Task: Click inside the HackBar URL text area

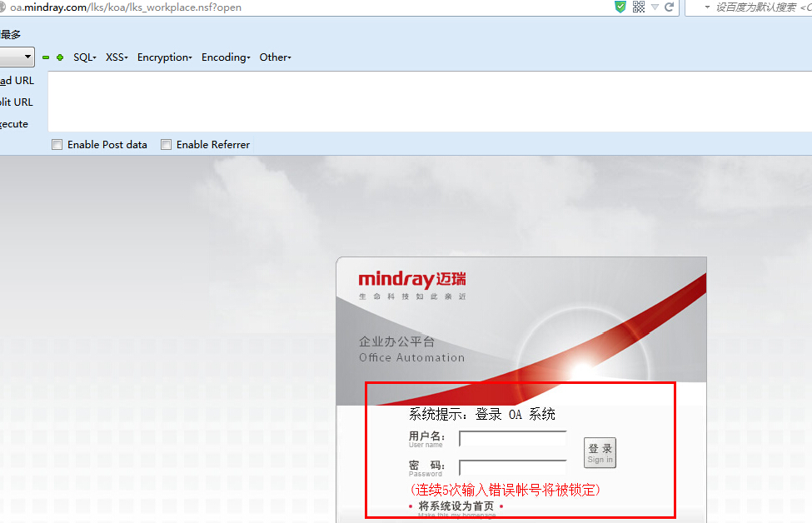Action: click(x=430, y=102)
